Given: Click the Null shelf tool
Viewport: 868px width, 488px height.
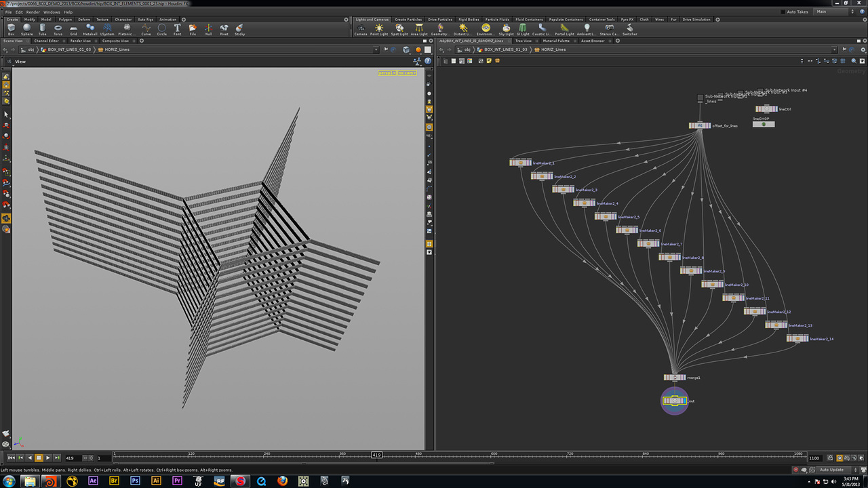Looking at the screenshot, I should [208, 29].
